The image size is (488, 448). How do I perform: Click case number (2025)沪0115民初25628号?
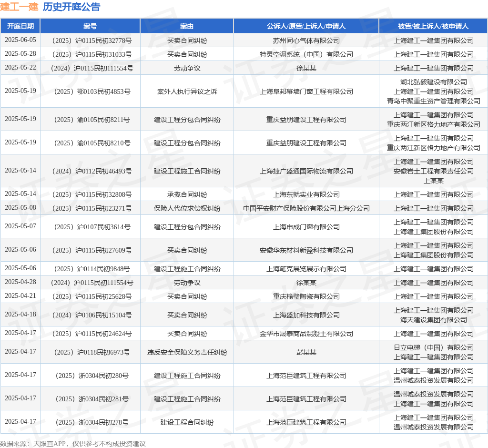[x=92, y=296]
